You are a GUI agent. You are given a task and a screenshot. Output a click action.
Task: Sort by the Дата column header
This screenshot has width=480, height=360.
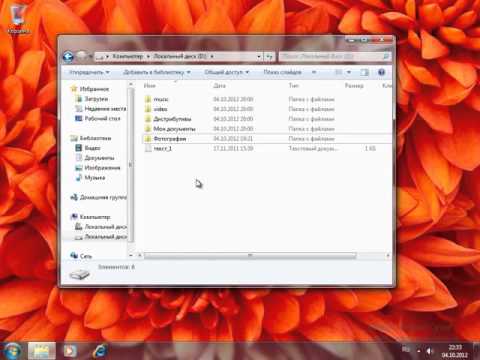click(219, 86)
